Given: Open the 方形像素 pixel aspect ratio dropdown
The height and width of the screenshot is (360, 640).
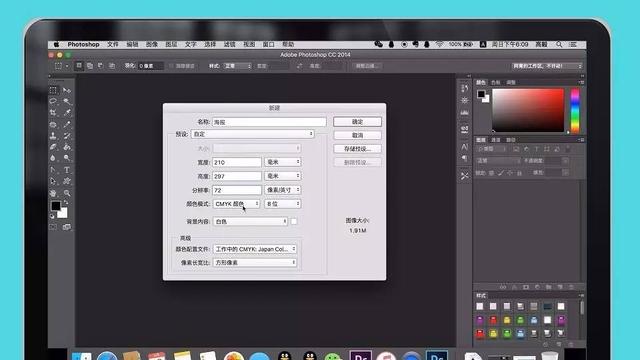Looking at the screenshot, I should (x=255, y=262).
